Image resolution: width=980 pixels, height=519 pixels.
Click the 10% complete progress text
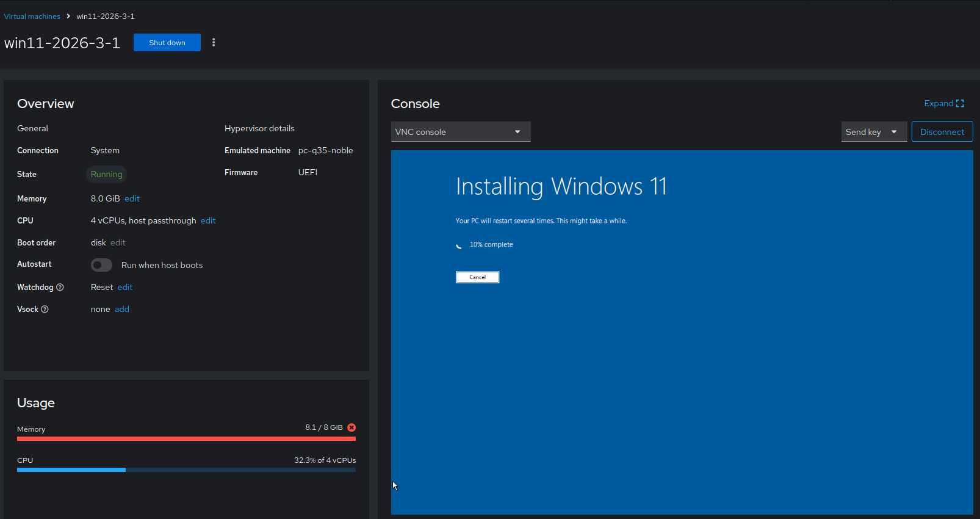[x=491, y=245]
